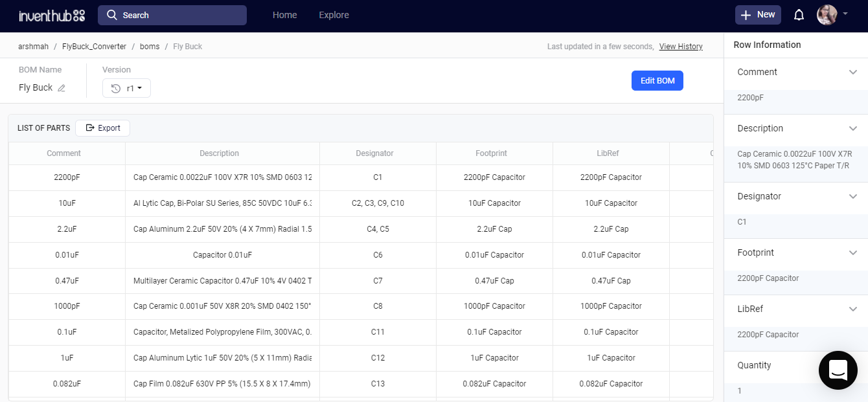Image resolution: width=868 pixels, height=402 pixels.
Task: Select the 1000pF comment cell
Action: tap(67, 306)
